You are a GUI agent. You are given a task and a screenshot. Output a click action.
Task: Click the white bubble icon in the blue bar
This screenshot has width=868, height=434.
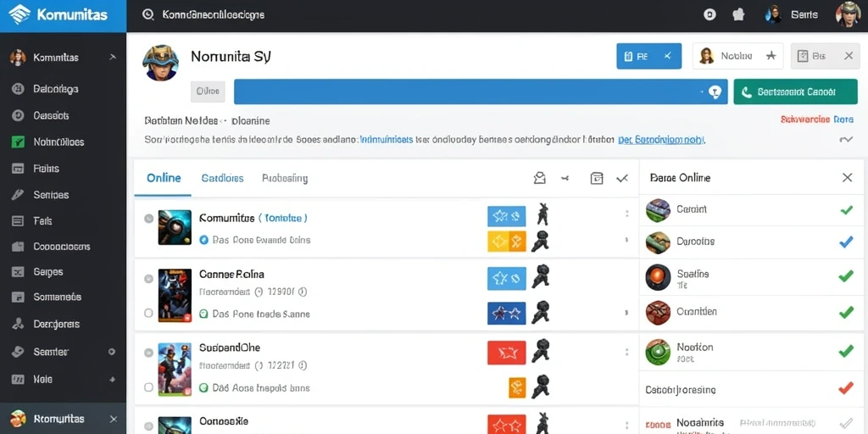pos(715,92)
